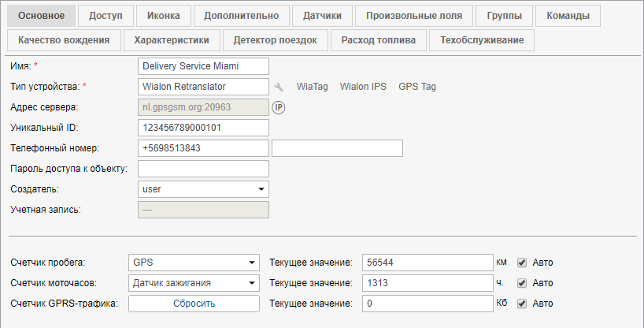Click the Имя input field

(x=203, y=66)
